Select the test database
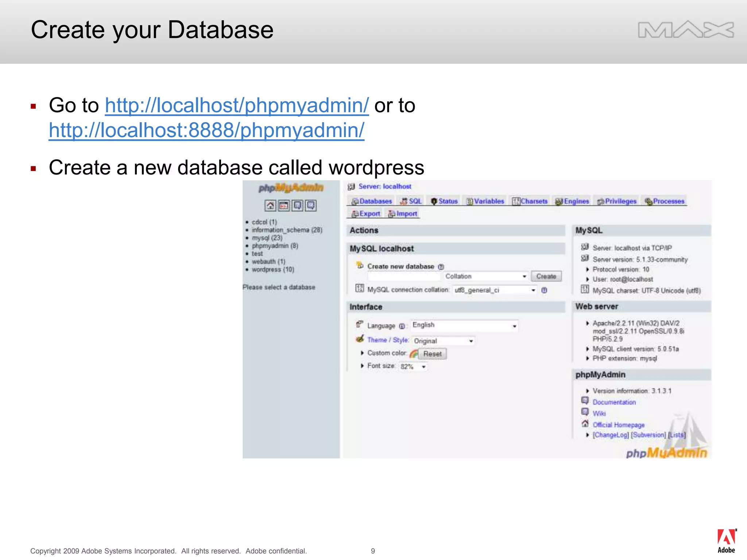 click(257, 254)
